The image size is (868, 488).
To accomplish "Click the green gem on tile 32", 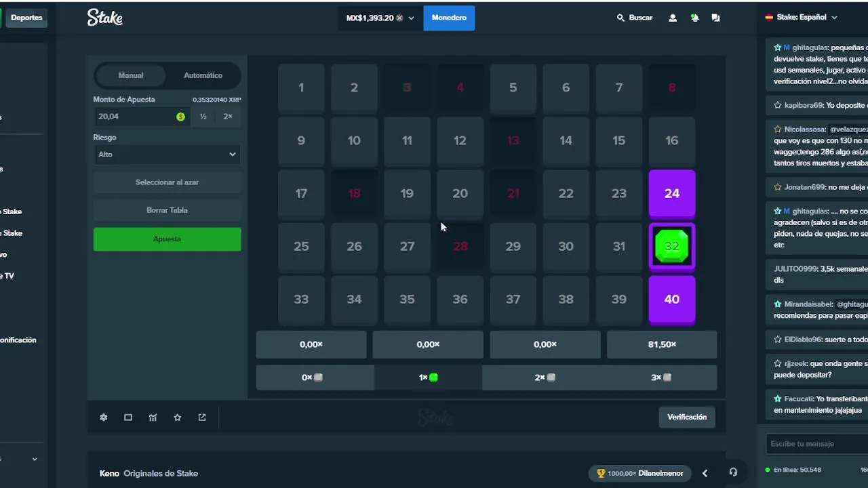I will pyautogui.click(x=672, y=246).
